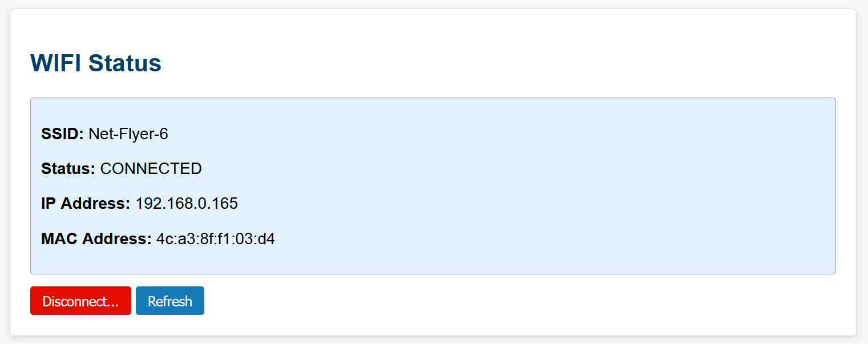The image size is (868, 344).
Task: Click the trailing d4 byte of the MAC
Action: [x=267, y=238]
